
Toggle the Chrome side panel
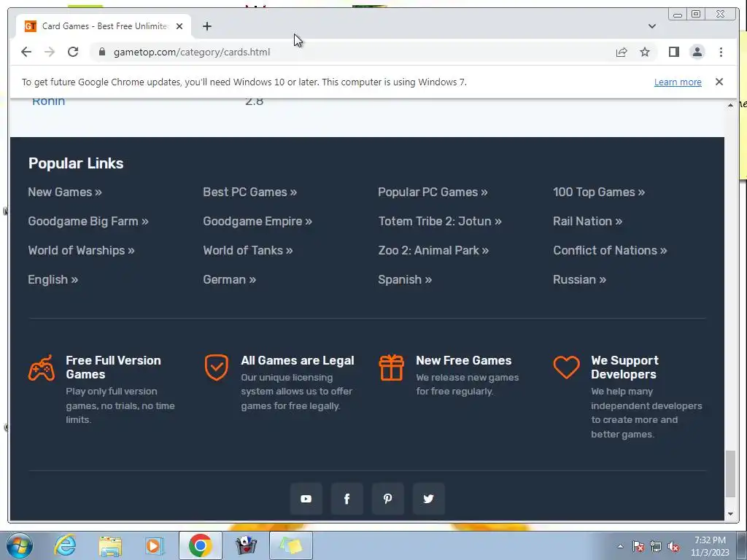click(673, 52)
